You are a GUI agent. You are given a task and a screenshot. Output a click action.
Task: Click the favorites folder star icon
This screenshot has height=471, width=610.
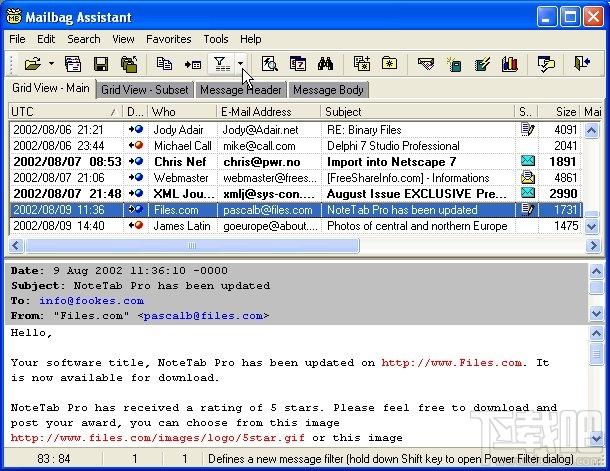(389, 63)
